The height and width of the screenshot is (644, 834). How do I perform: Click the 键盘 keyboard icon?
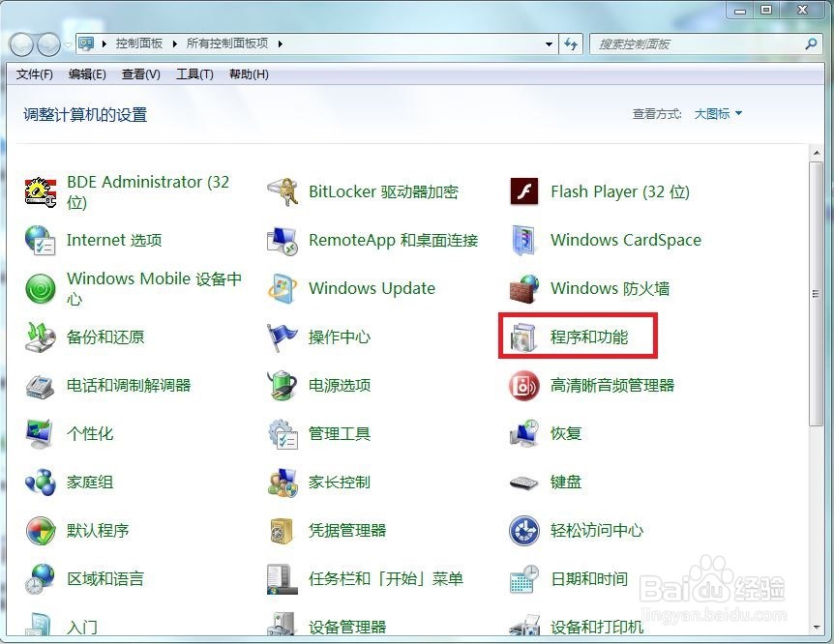click(x=524, y=483)
